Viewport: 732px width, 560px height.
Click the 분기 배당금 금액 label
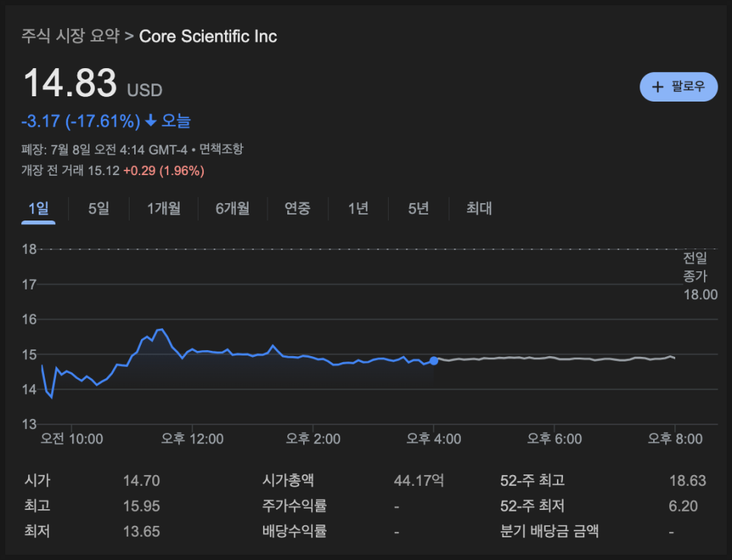pyautogui.click(x=549, y=531)
